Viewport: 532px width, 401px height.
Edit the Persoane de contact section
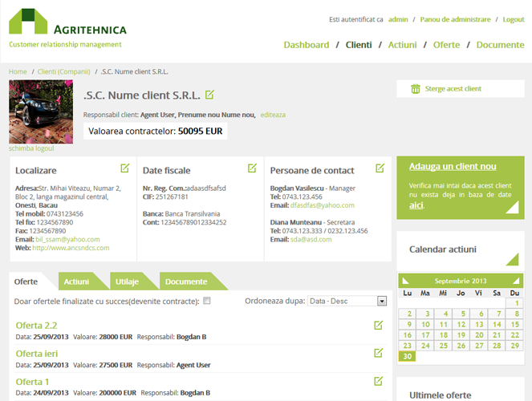[x=380, y=168]
